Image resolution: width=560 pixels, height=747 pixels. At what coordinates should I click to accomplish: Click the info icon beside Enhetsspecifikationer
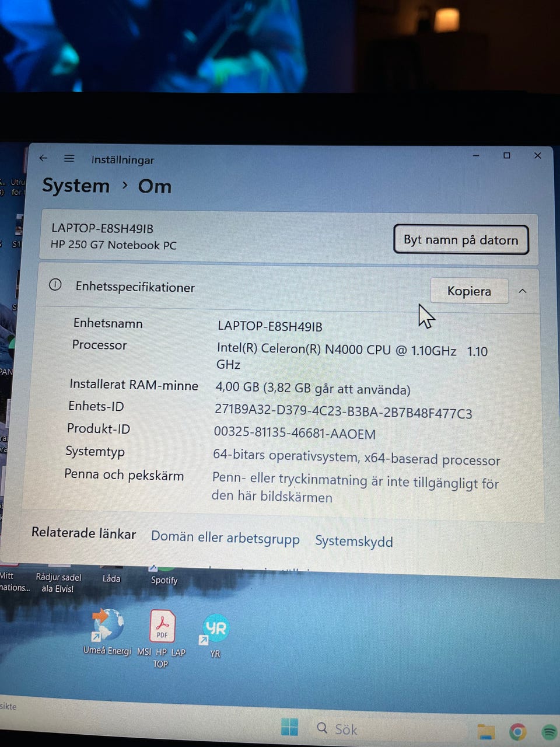point(55,285)
